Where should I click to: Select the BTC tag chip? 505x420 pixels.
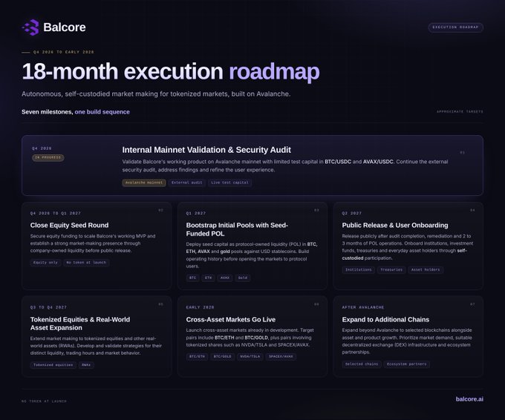pyautogui.click(x=192, y=278)
